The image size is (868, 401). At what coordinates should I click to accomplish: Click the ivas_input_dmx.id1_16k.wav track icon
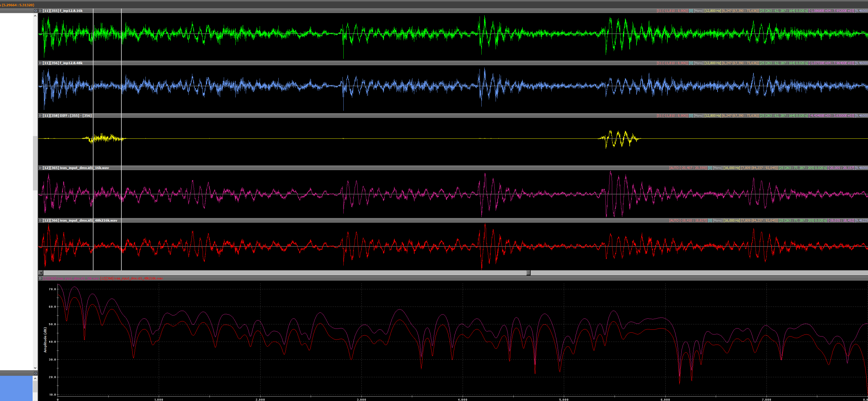tap(40, 168)
